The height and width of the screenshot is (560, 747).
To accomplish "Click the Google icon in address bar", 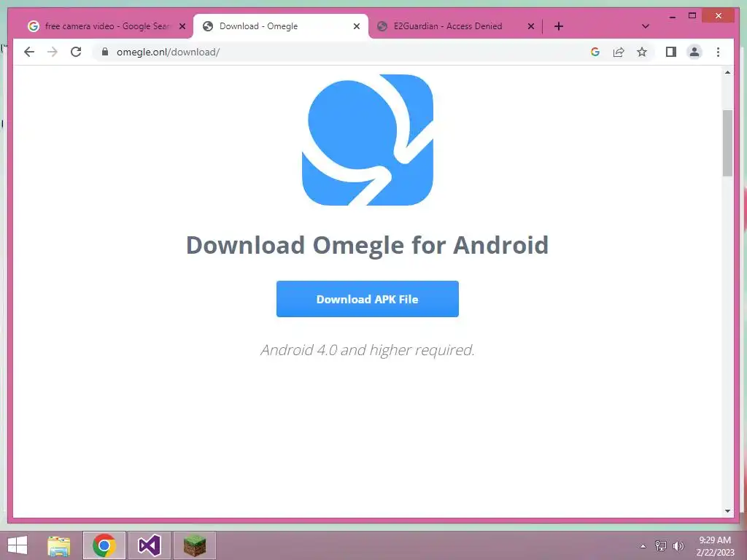I will [595, 52].
